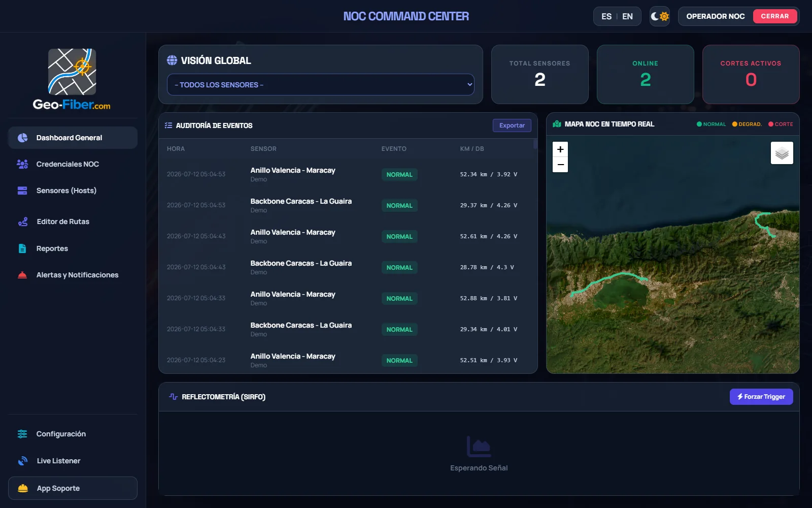Click the SENSOR column header
The height and width of the screenshot is (508, 812).
click(263, 149)
